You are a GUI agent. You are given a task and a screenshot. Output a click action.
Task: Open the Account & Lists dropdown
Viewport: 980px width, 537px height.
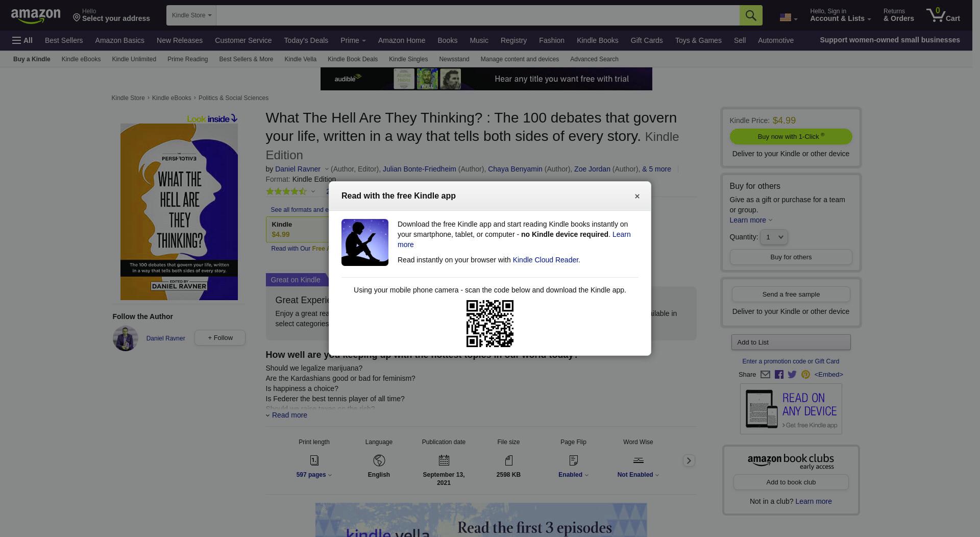click(840, 15)
